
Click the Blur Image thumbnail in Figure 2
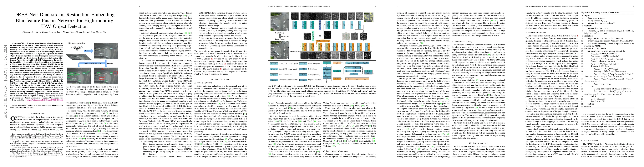click(x=280, y=22)
